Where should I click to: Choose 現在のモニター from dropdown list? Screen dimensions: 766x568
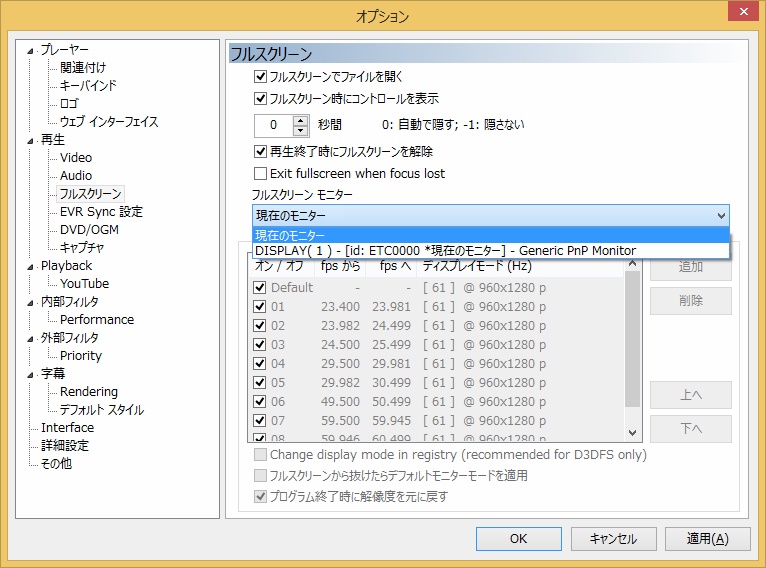(x=490, y=235)
